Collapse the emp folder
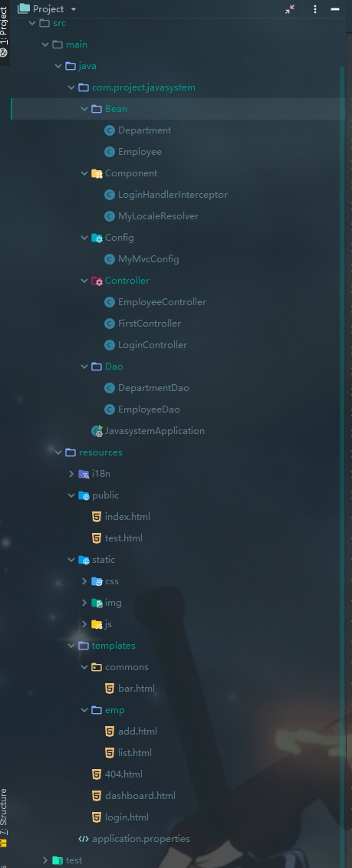The height and width of the screenshot is (868, 352). [84, 710]
